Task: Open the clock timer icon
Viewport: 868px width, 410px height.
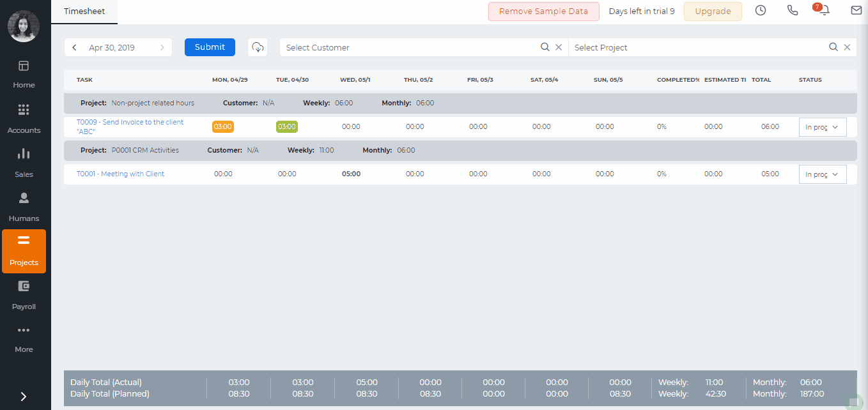Action: click(761, 10)
